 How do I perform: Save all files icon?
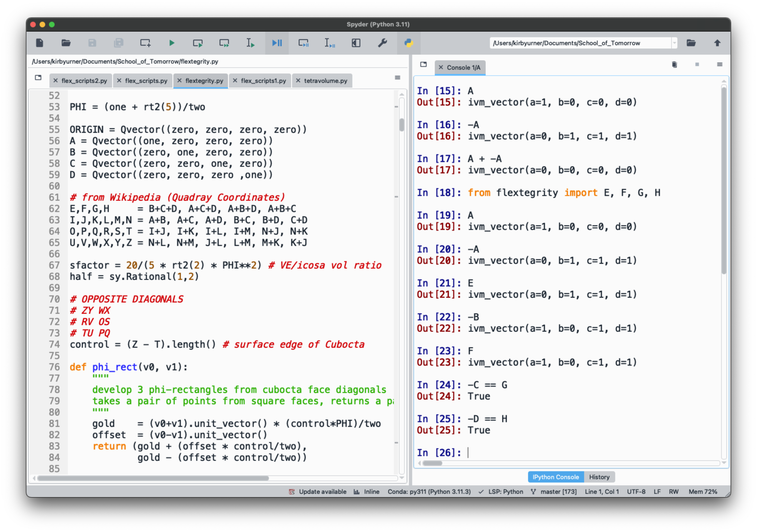tap(119, 43)
